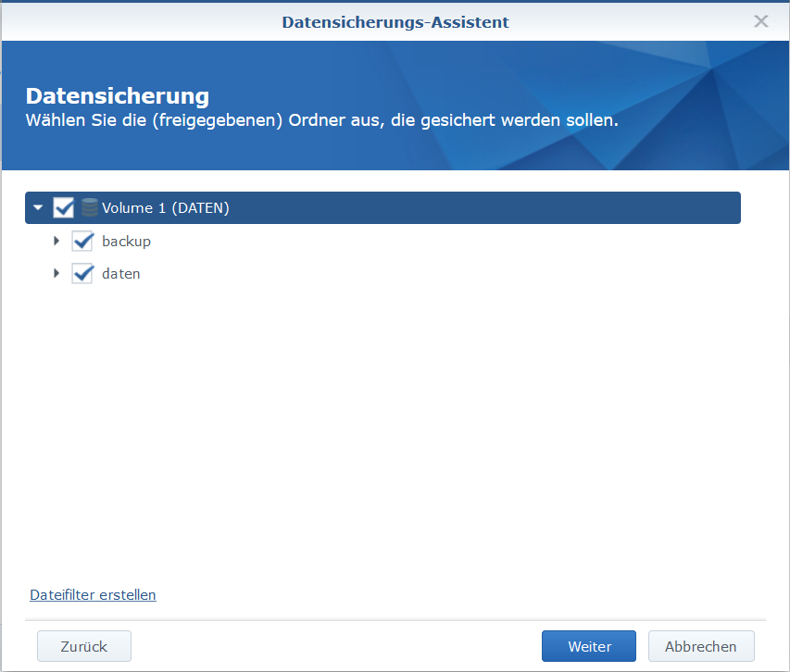Go back using the Zurück button
The image size is (790, 672).
83,645
